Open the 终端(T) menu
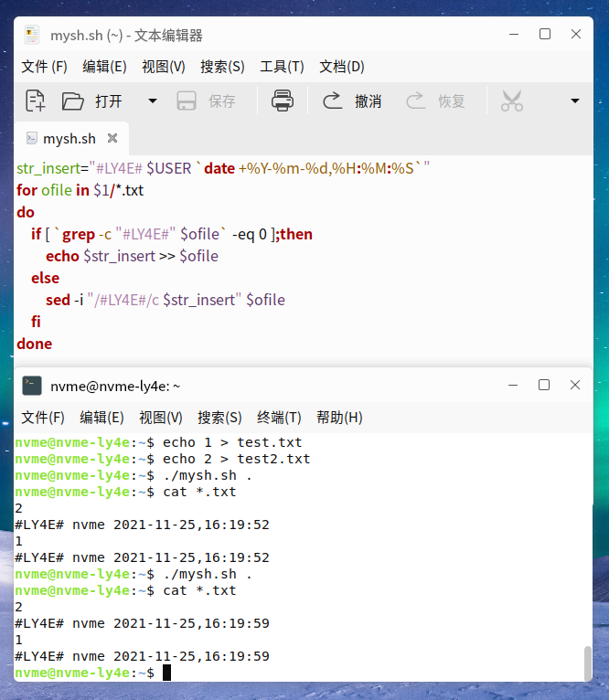Viewport: 609px width, 700px height. click(279, 418)
